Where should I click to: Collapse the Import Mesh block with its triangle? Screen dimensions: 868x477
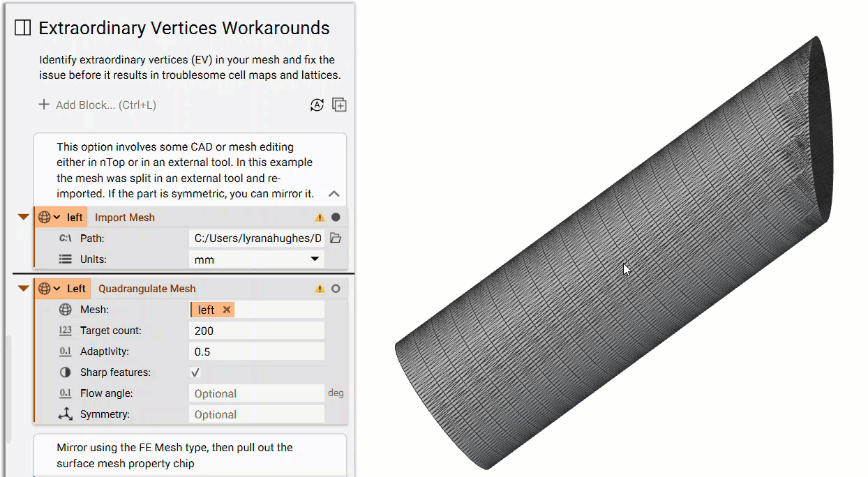22,217
